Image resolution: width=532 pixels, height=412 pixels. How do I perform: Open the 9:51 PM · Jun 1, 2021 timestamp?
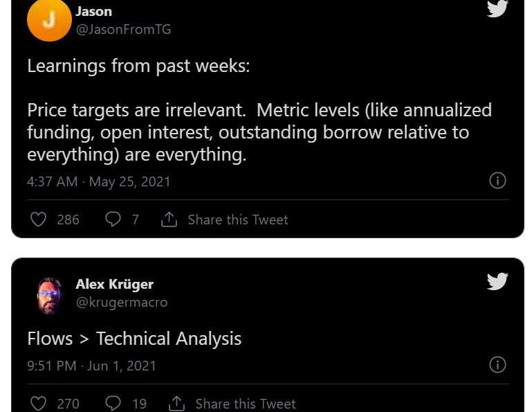[91, 366]
